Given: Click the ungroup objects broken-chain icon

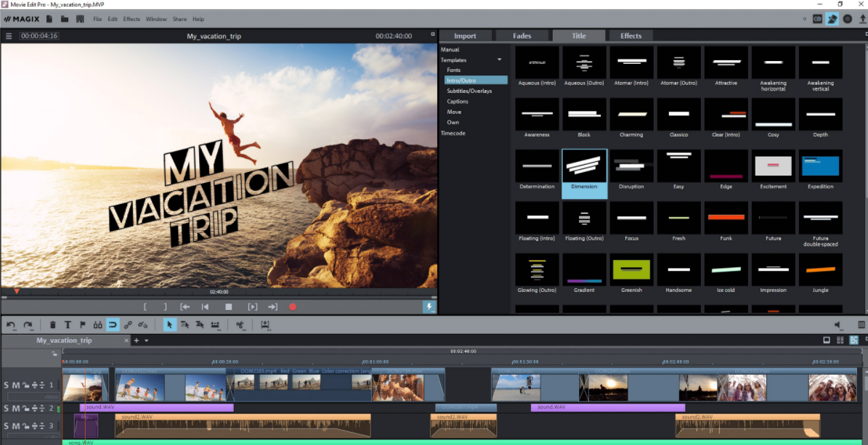Looking at the screenshot, I should tap(143, 325).
